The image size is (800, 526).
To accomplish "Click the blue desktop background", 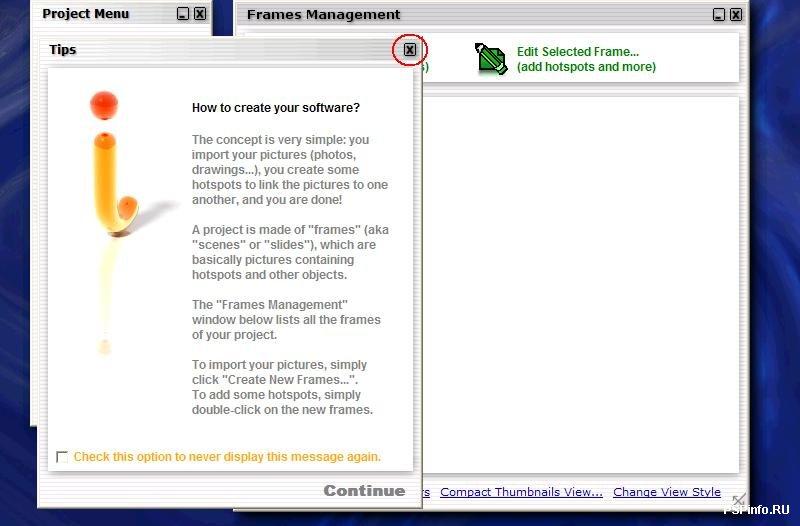I will click(x=772, y=250).
